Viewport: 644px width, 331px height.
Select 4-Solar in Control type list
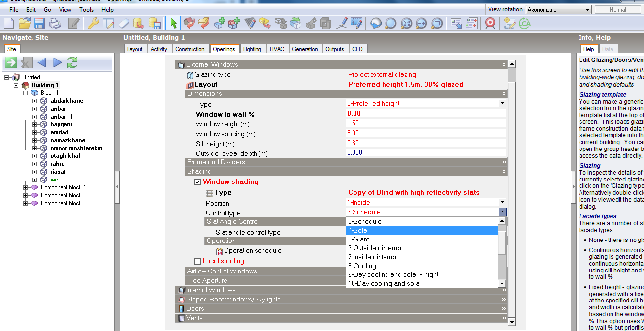422,230
